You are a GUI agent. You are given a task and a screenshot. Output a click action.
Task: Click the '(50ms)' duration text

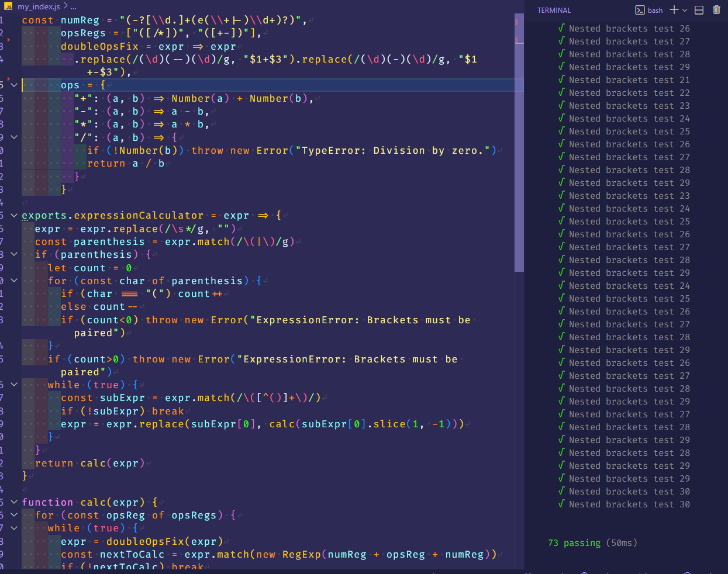coord(622,543)
